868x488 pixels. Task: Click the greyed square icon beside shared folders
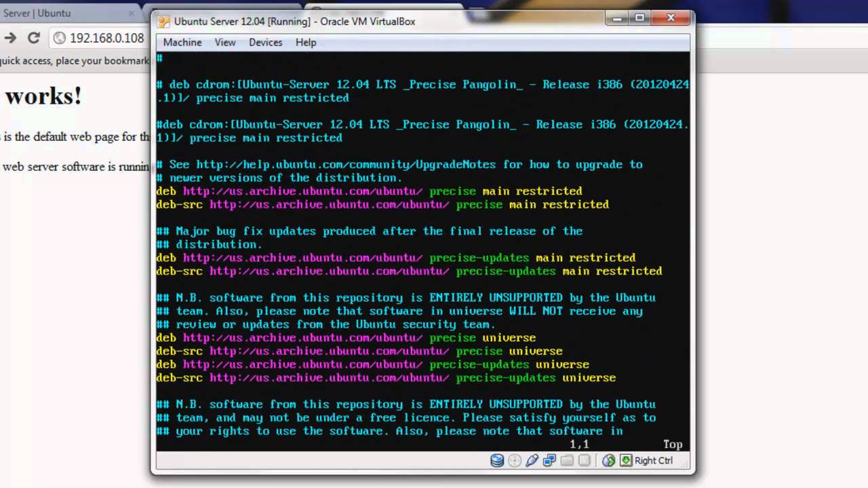point(585,461)
